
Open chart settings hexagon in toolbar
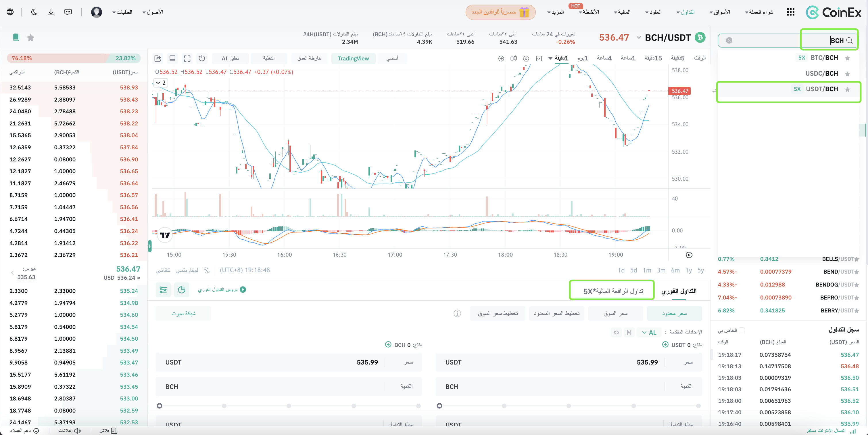[x=526, y=58]
